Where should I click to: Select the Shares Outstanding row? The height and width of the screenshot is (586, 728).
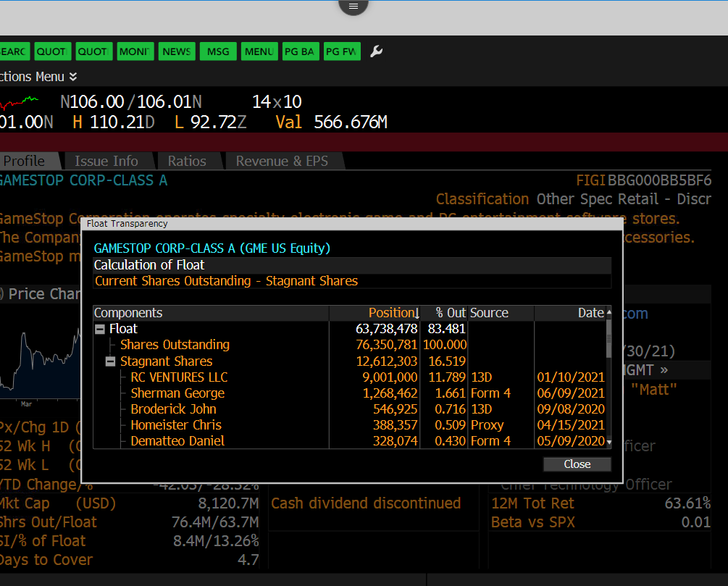[x=350, y=345]
